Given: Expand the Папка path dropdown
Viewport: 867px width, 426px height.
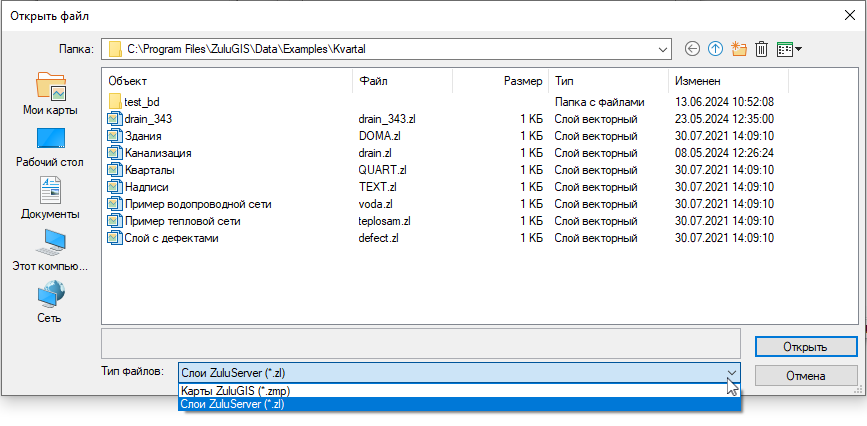Looking at the screenshot, I should [661, 48].
